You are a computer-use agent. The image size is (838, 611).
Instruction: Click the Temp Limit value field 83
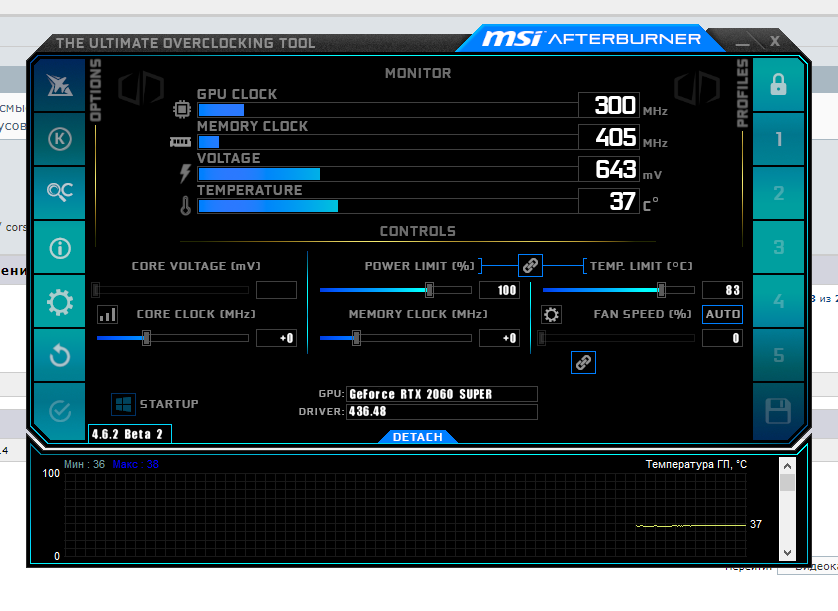[x=722, y=290]
